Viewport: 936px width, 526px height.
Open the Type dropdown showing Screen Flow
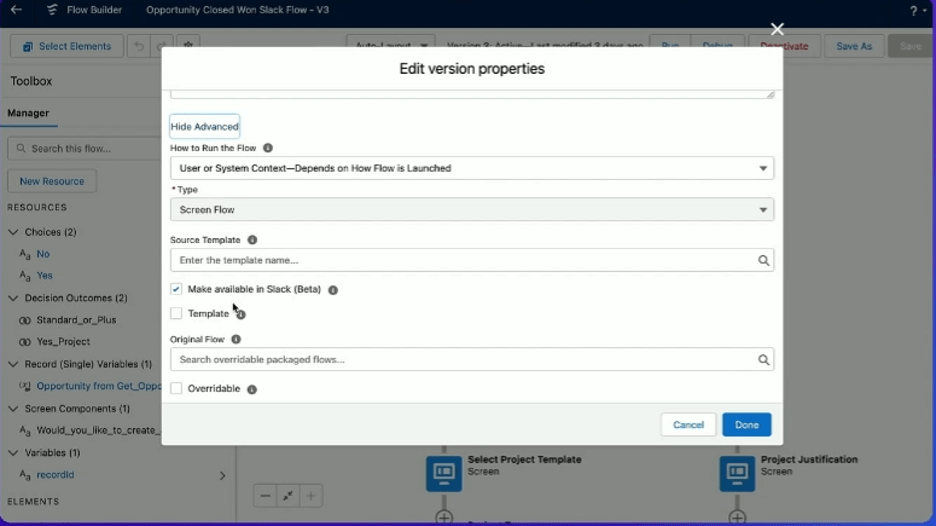[x=472, y=210]
